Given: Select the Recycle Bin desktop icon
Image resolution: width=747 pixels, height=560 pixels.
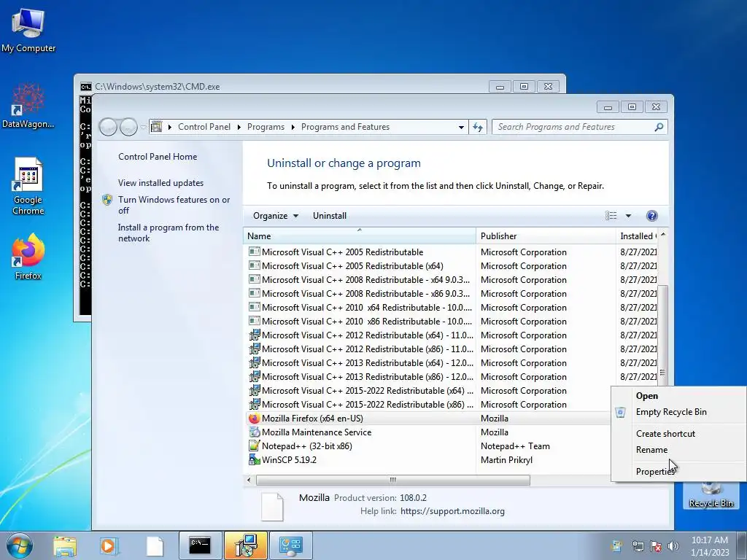Looking at the screenshot, I should [x=711, y=495].
